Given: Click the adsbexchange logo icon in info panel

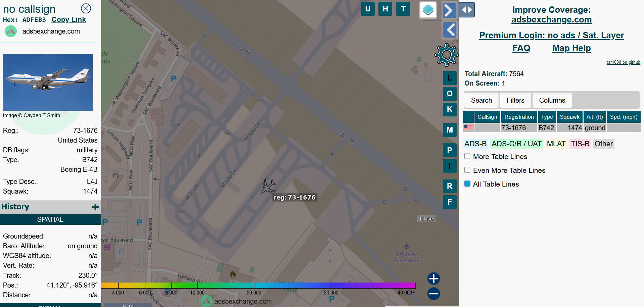Looking at the screenshot, I should [11, 31].
